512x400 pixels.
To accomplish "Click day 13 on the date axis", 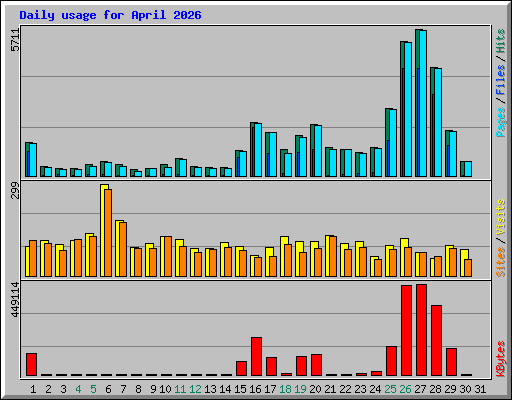I will 210,389.
